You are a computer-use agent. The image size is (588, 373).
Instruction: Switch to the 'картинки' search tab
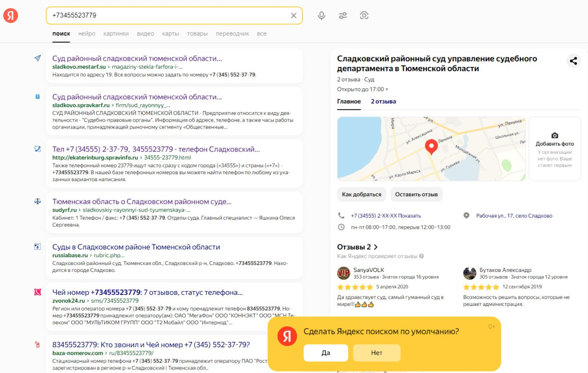pyautogui.click(x=116, y=34)
